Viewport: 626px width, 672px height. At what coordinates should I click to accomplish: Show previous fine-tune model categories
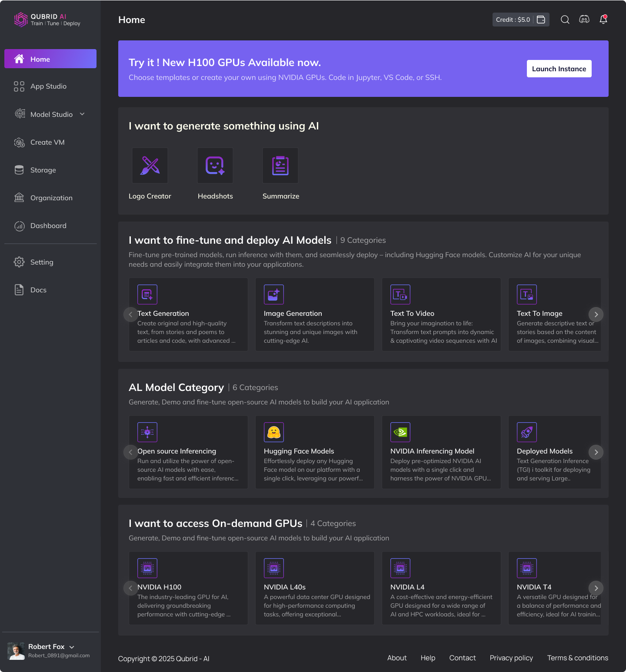click(130, 314)
